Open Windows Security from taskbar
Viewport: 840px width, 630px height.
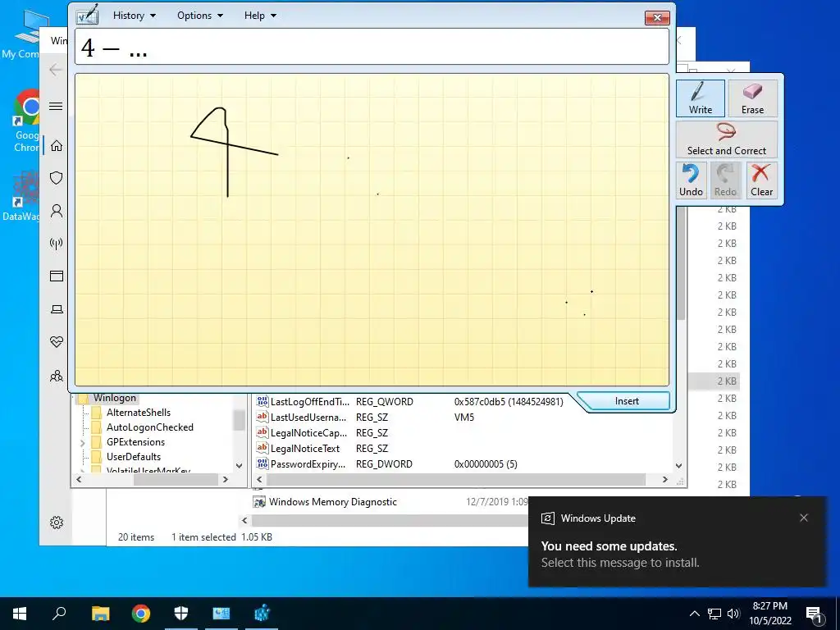181,614
